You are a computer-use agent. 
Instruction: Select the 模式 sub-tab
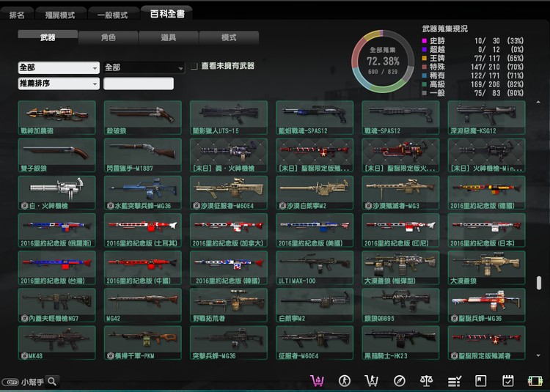[x=229, y=37]
